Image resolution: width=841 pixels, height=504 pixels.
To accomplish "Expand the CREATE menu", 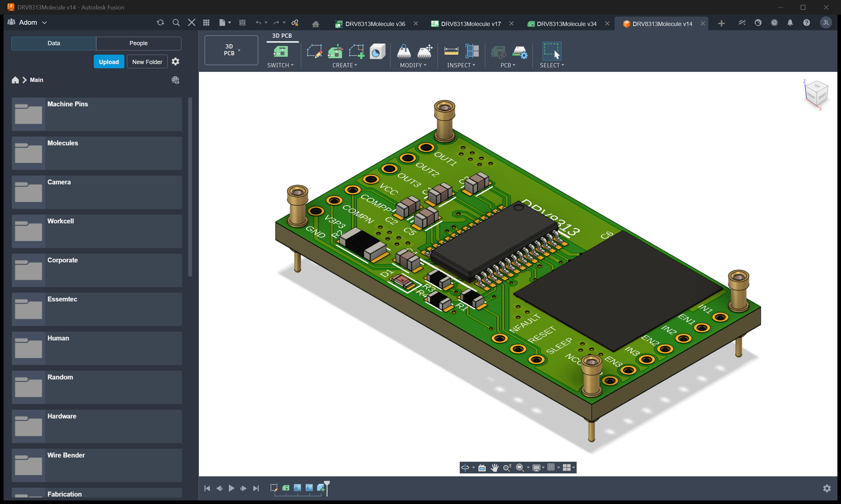I will click(x=345, y=65).
